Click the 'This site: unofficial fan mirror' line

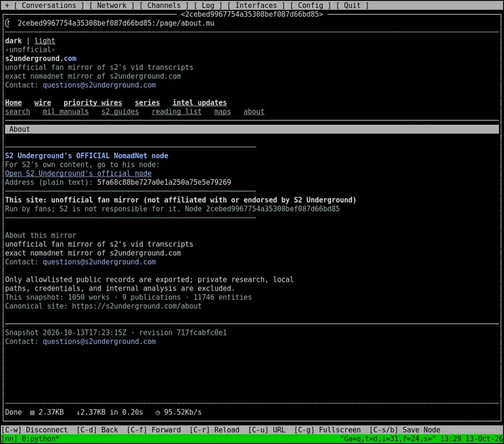point(181,200)
